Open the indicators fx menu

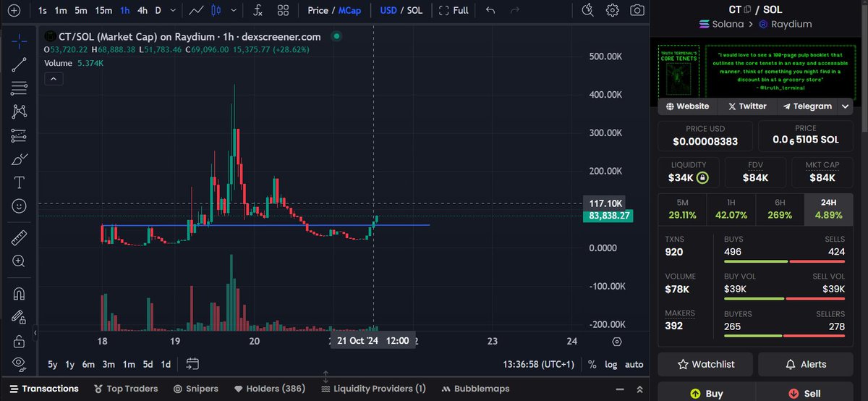(x=258, y=10)
